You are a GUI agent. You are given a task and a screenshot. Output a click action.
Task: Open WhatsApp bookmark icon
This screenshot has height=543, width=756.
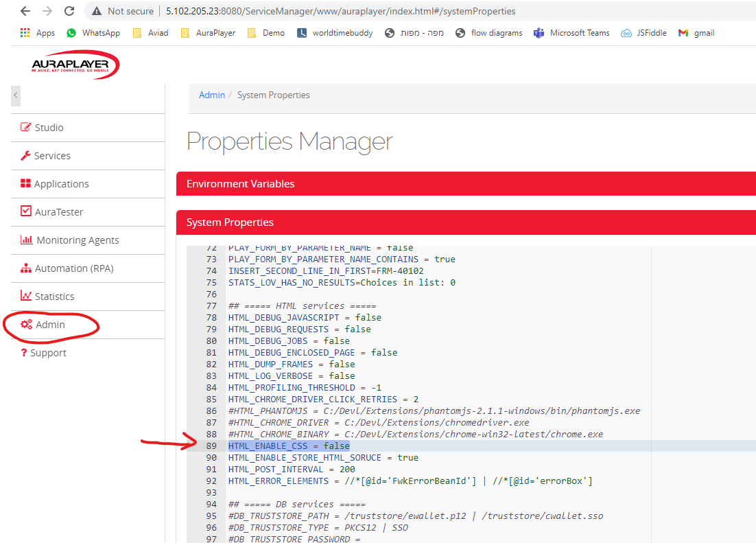71,33
